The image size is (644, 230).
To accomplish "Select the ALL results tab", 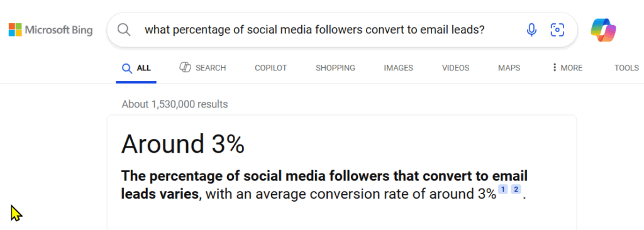I will click(136, 68).
